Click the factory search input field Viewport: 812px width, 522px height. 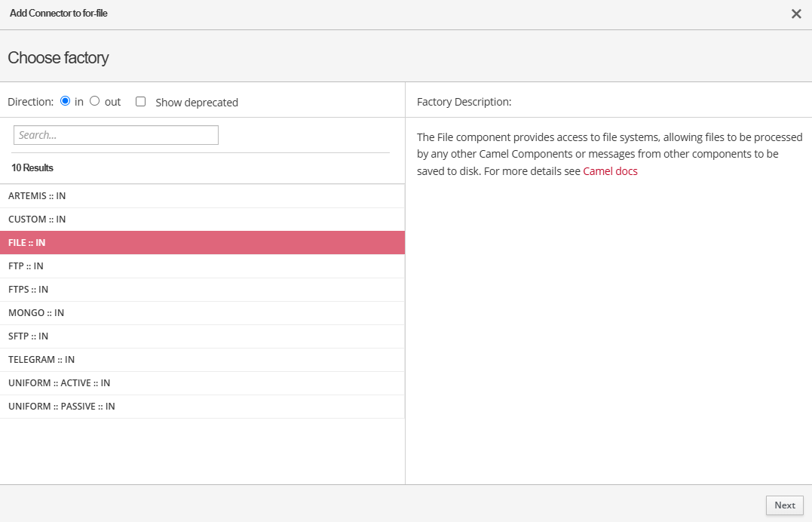point(116,135)
